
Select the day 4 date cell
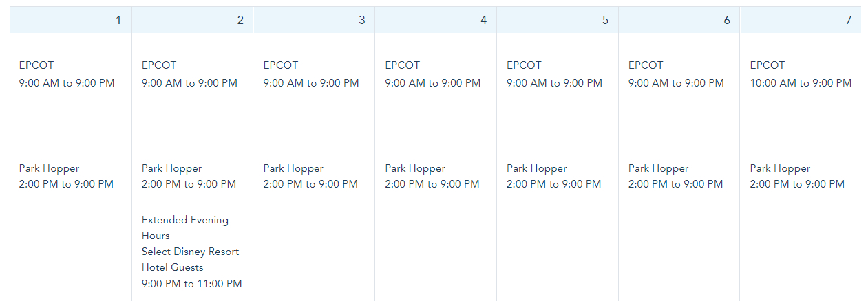[x=483, y=21]
